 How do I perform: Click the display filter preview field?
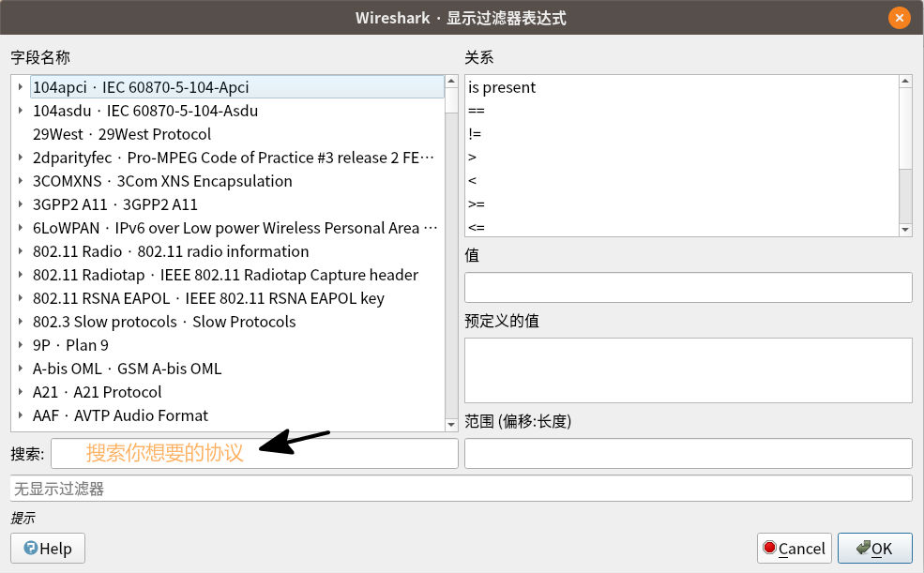tap(462, 489)
